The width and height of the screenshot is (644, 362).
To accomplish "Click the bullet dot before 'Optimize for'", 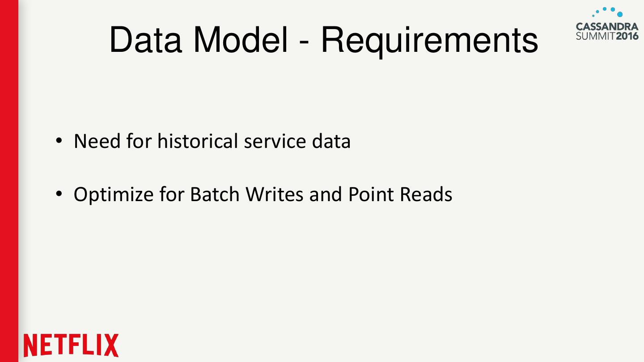I will pyautogui.click(x=59, y=194).
